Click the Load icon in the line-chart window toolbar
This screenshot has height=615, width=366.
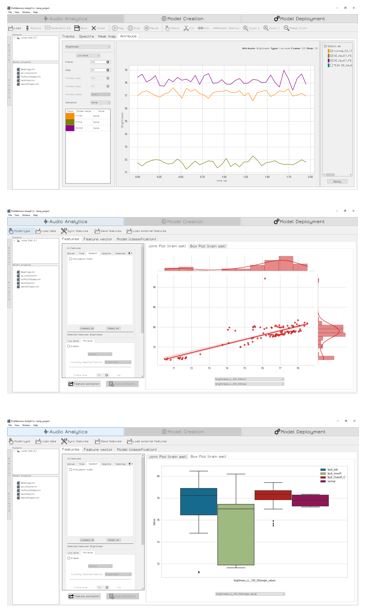tap(11, 28)
